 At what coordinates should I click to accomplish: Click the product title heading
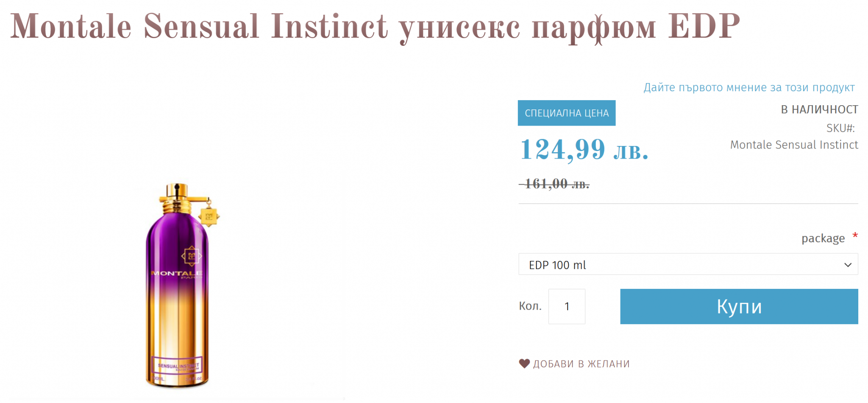tap(375, 26)
